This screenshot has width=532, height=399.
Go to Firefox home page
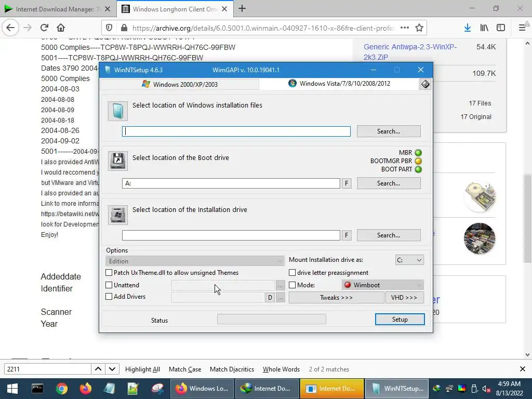pyautogui.click(x=61, y=28)
